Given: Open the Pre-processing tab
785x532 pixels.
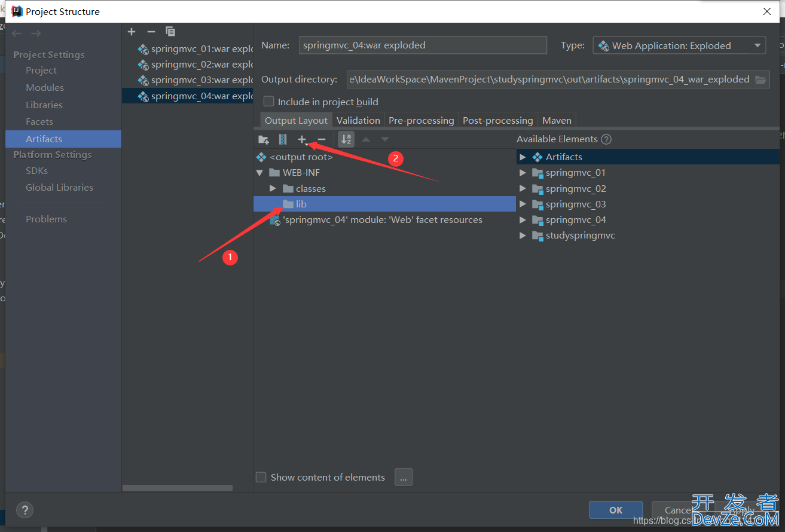Looking at the screenshot, I should pos(421,120).
